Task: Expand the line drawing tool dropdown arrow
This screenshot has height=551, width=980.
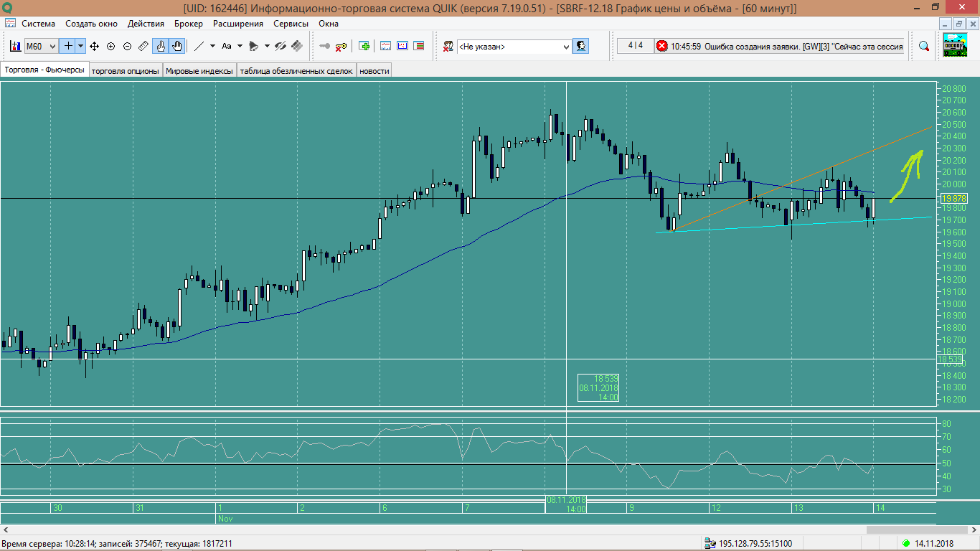Action: 212,46
